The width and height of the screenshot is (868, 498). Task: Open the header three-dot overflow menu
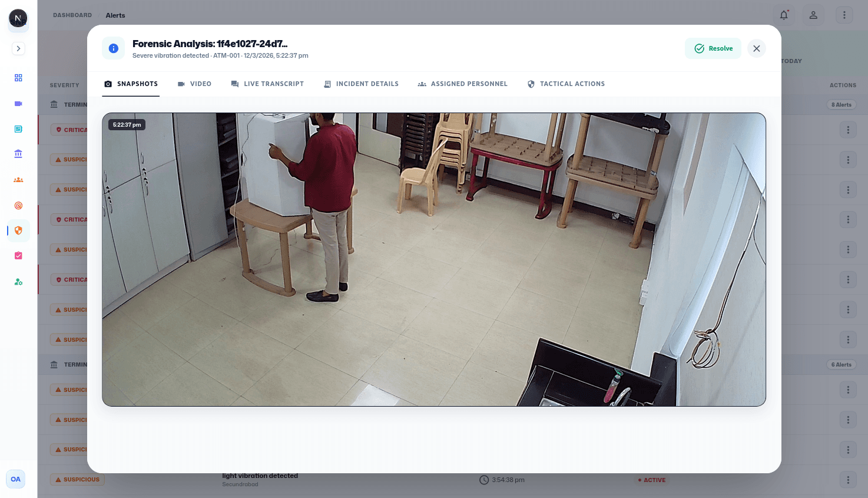[x=844, y=15]
